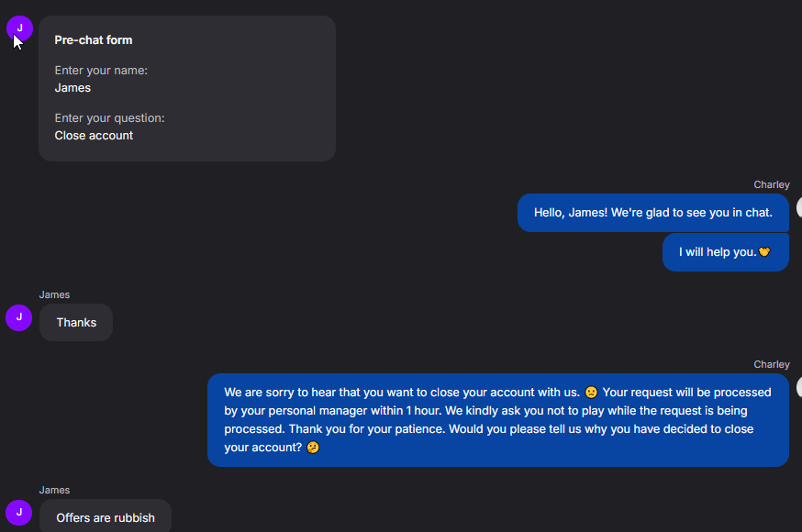The height and width of the screenshot is (532, 802).
Task: Click James's avatar next to "Thanks" message
Action: (x=19, y=317)
